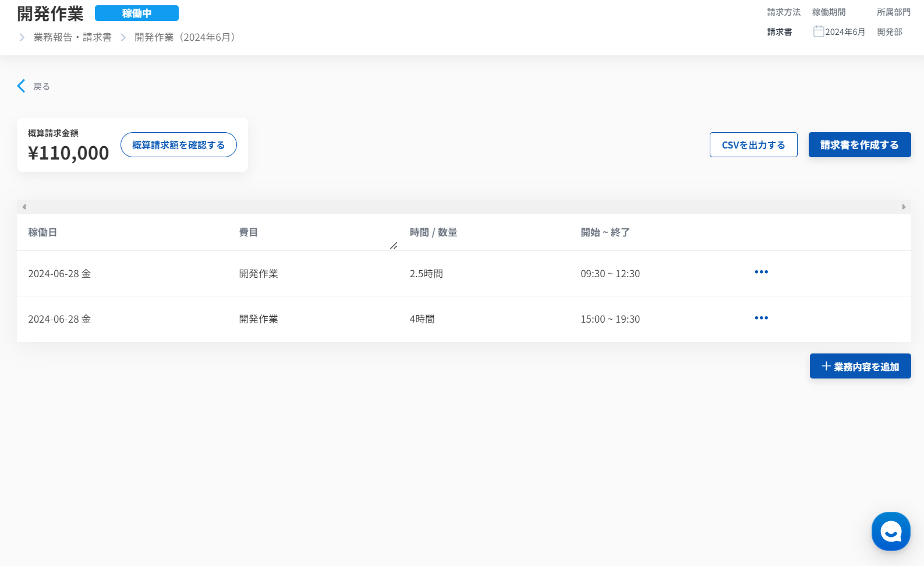The image size is (924, 566).
Task: Click the 戻る back link text
Action: (41, 87)
